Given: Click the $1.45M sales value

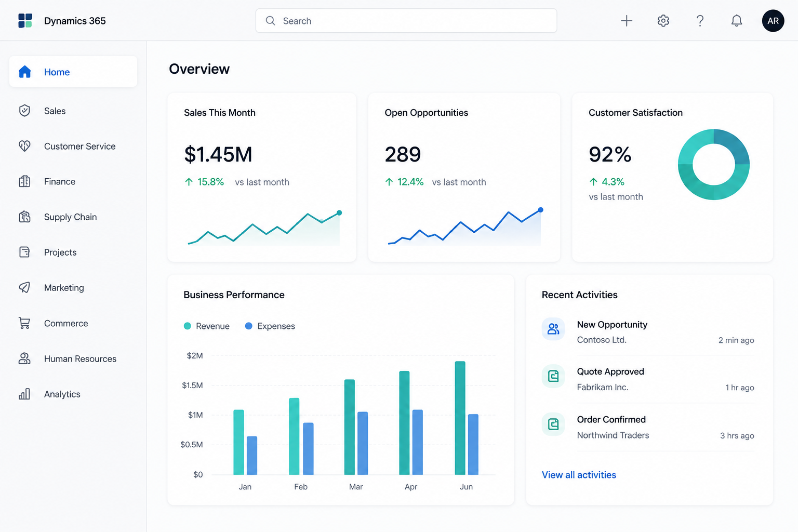Looking at the screenshot, I should [218, 154].
